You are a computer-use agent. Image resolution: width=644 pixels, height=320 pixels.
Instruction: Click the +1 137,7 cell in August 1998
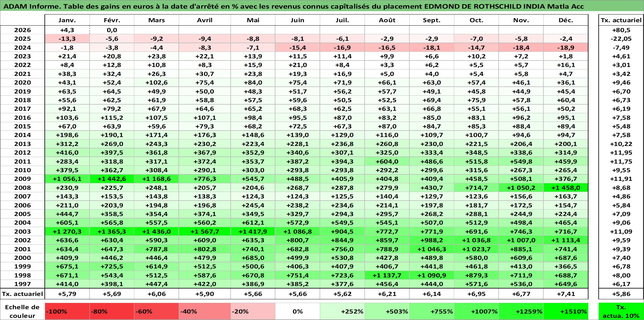387,275
